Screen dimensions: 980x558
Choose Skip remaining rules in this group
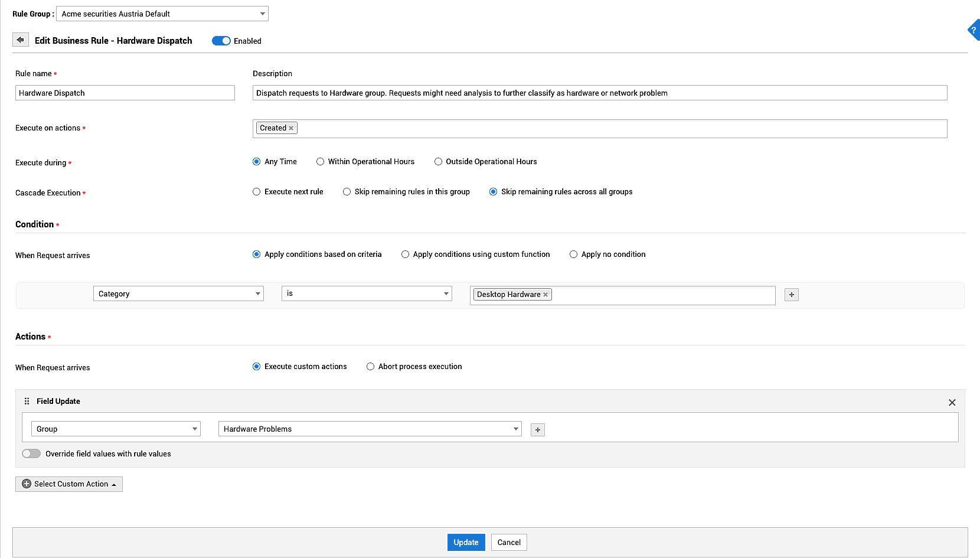(x=347, y=191)
